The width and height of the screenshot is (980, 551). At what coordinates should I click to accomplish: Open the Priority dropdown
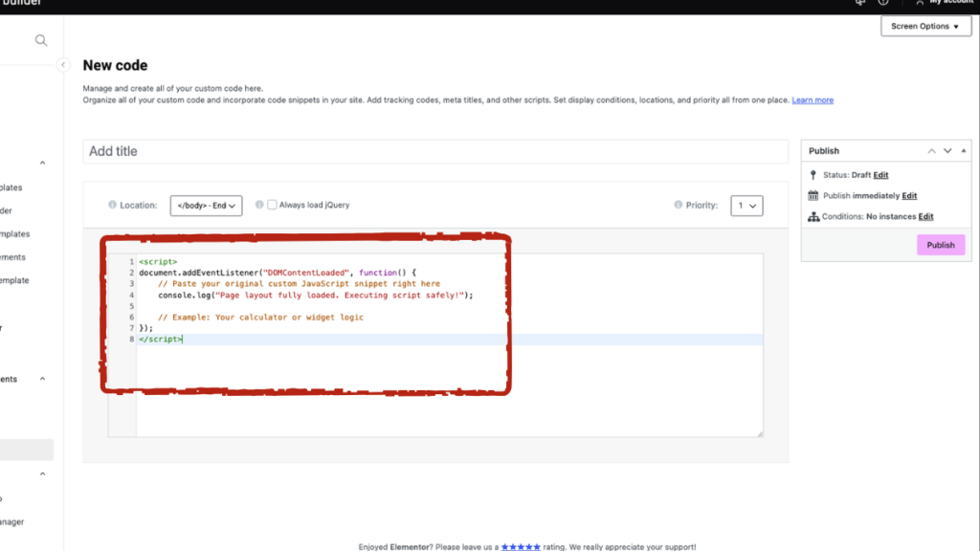(746, 206)
